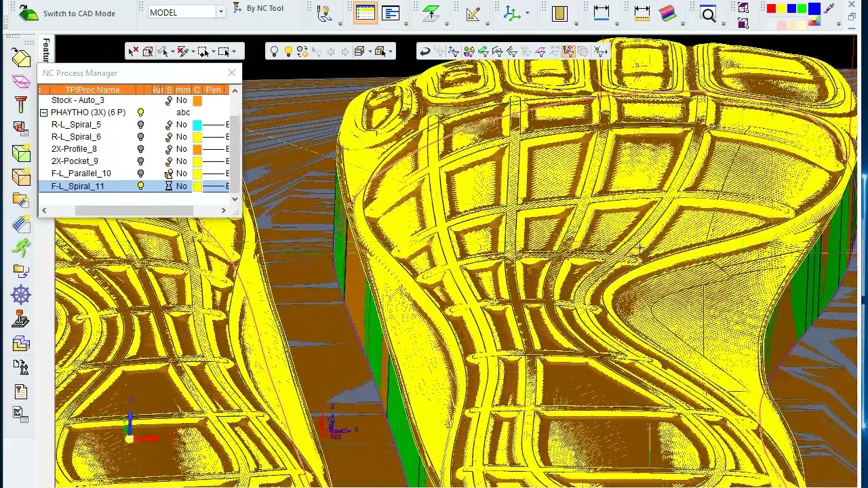Open the MODEL combo box dropdown
The image size is (868, 488).
click(x=220, y=12)
